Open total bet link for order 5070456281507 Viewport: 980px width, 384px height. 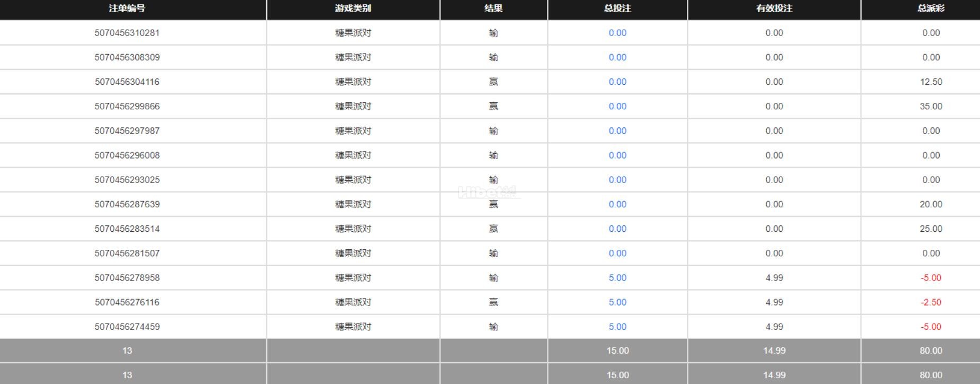[x=617, y=254]
